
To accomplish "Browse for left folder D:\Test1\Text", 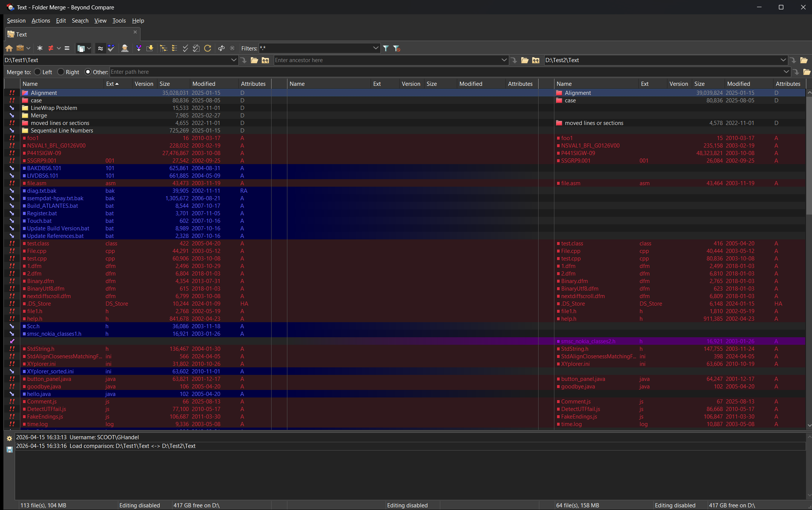I will pyautogui.click(x=254, y=60).
